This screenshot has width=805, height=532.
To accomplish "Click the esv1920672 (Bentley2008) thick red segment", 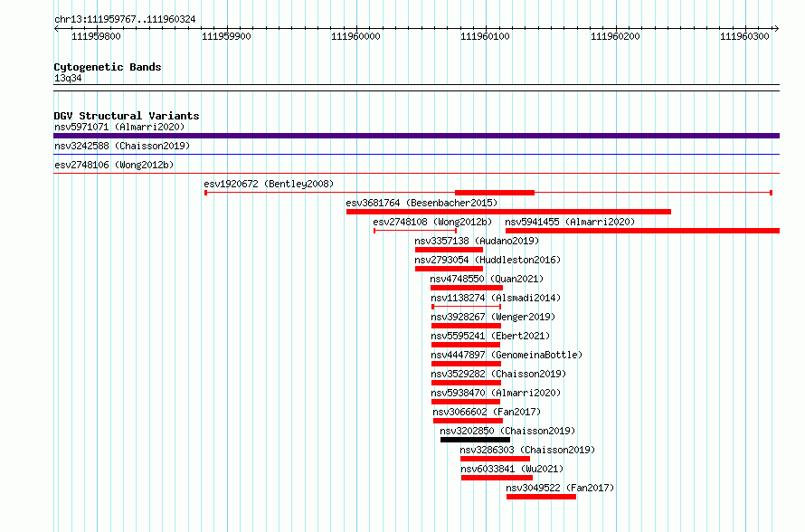I will point(495,193).
